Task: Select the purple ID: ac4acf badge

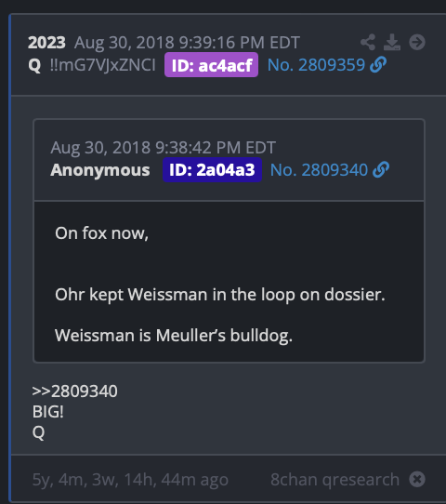Action: tap(211, 64)
